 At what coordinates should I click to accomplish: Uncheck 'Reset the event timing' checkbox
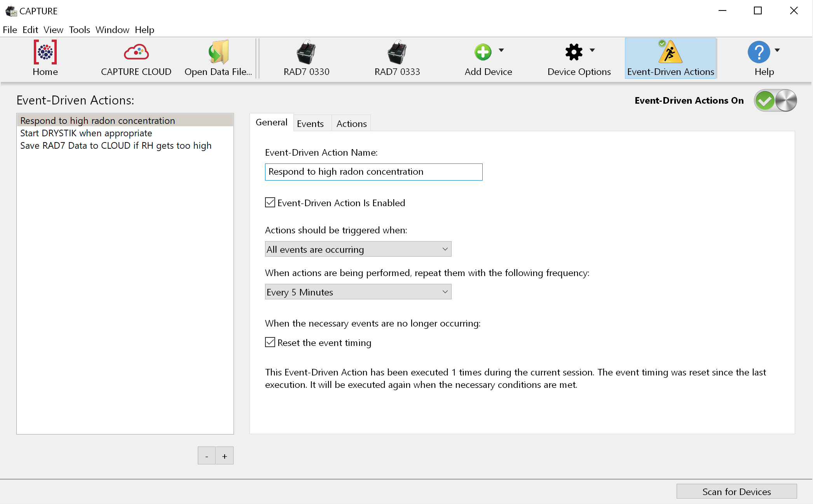(x=270, y=342)
